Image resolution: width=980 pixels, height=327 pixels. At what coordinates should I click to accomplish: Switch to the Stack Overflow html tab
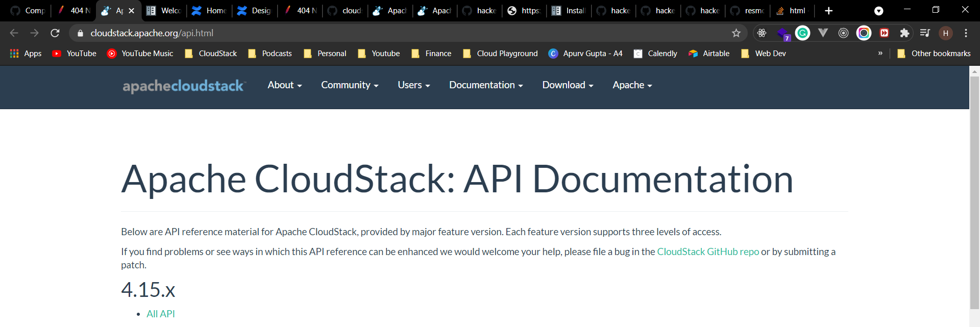pyautogui.click(x=792, y=11)
